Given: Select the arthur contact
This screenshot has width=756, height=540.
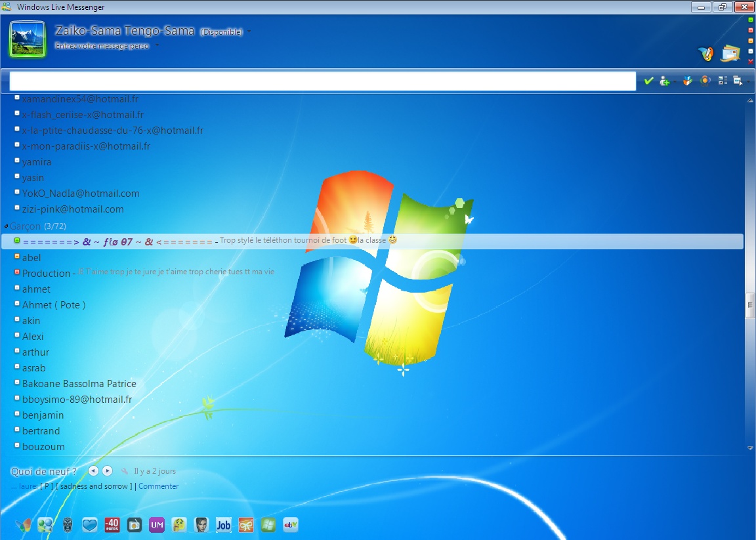Looking at the screenshot, I should (35, 352).
